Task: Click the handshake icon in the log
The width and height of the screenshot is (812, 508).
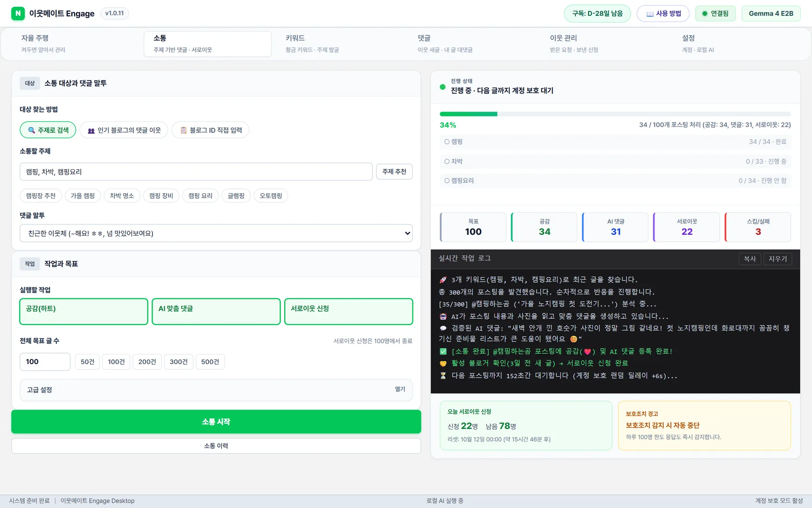Action: (443, 364)
